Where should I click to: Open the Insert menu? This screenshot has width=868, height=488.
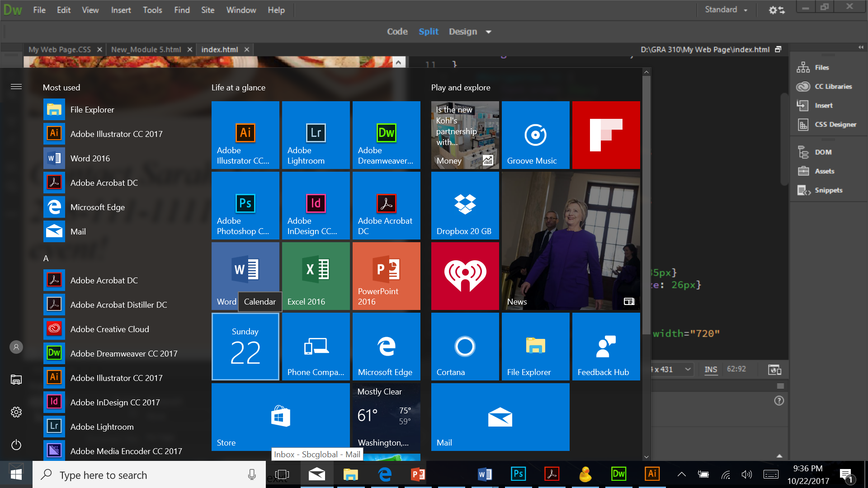pos(121,10)
